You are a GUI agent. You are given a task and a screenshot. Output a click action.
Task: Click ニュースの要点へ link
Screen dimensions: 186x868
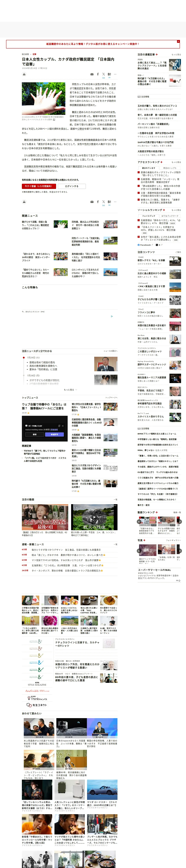point(110,351)
